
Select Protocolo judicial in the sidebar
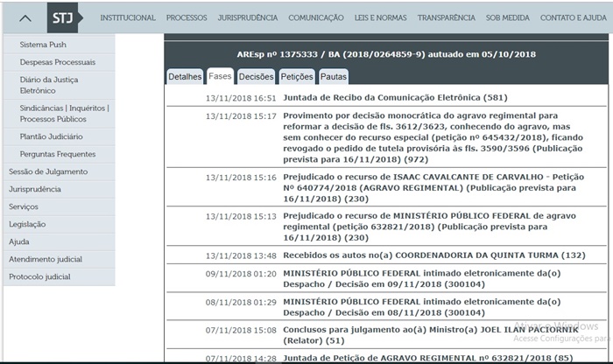pos(39,276)
